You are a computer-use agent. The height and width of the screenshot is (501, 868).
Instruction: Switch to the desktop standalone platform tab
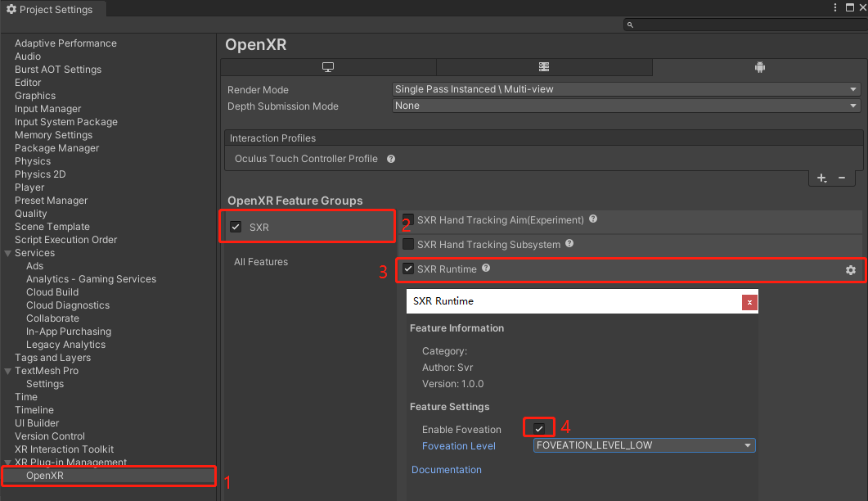coord(328,67)
